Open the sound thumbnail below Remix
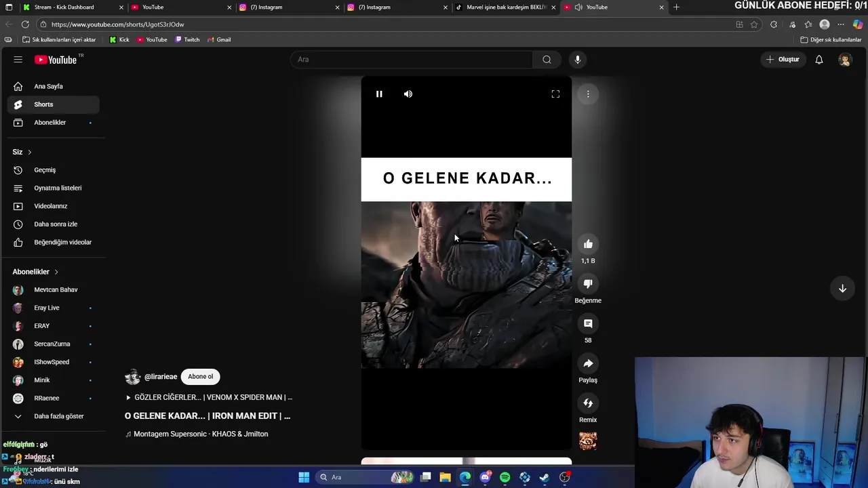The image size is (868, 488). tap(588, 441)
